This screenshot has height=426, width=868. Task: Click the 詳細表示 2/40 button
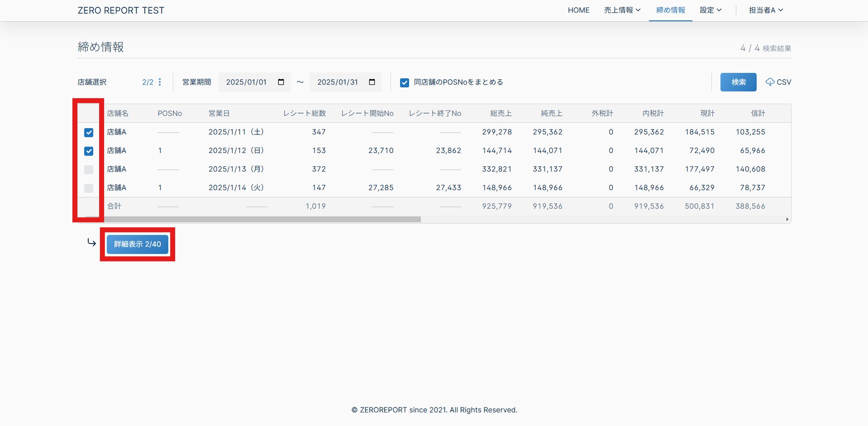pos(138,244)
